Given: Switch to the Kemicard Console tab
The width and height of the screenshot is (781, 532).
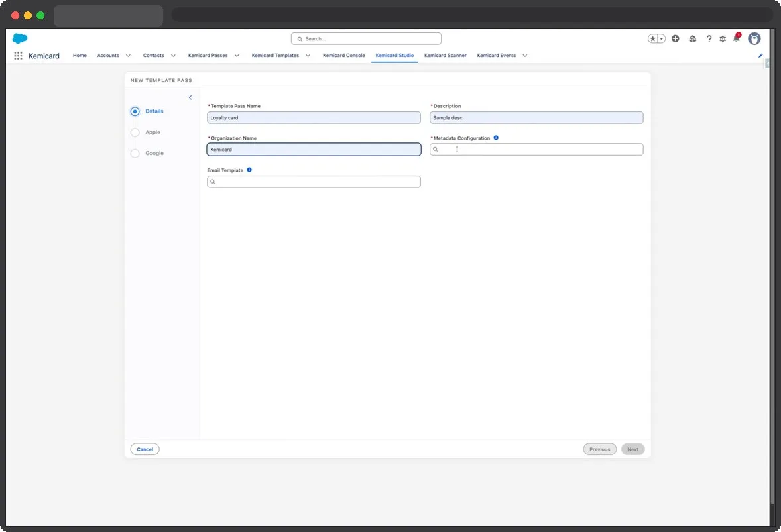Looking at the screenshot, I should (x=343, y=55).
